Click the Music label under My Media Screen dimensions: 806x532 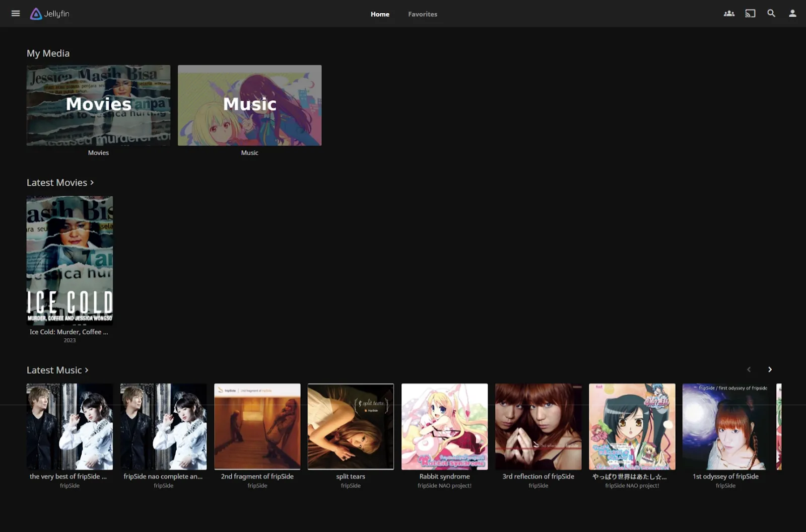click(x=249, y=153)
